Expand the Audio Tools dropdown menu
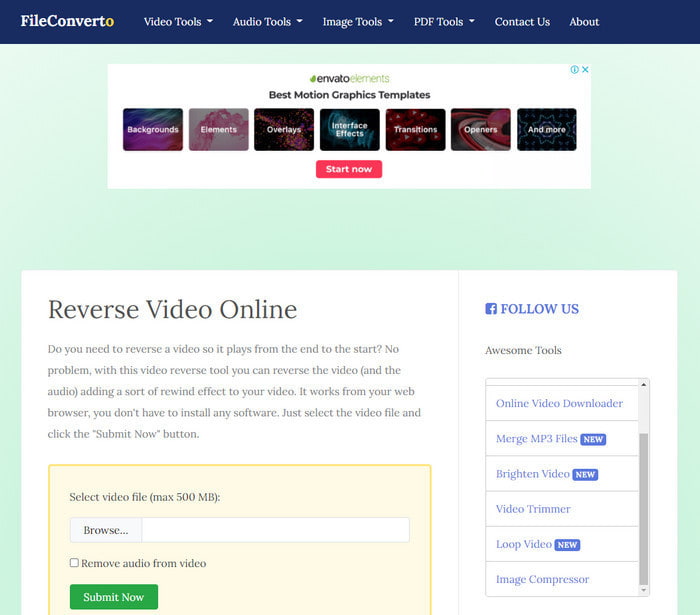This screenshot has width=700, height=615. point(267,21)
